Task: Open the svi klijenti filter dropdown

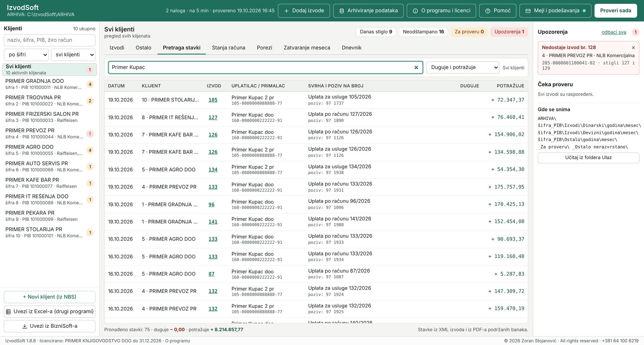Action: (73, 55)
